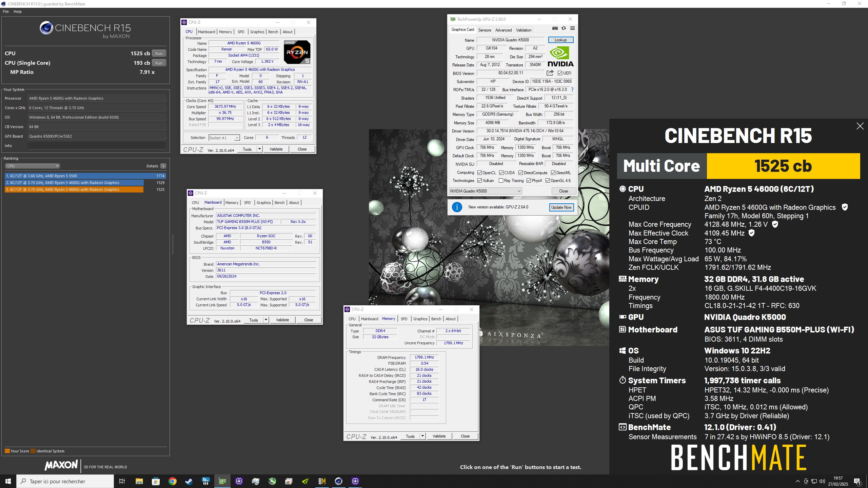The image size is (868, 488).
Task: Launch Google Chrome from the taskbar
Action: (x=172, y=481)
